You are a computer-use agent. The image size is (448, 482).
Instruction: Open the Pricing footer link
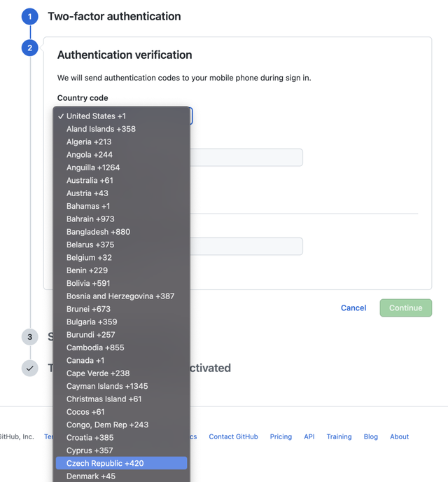(281, 436)
